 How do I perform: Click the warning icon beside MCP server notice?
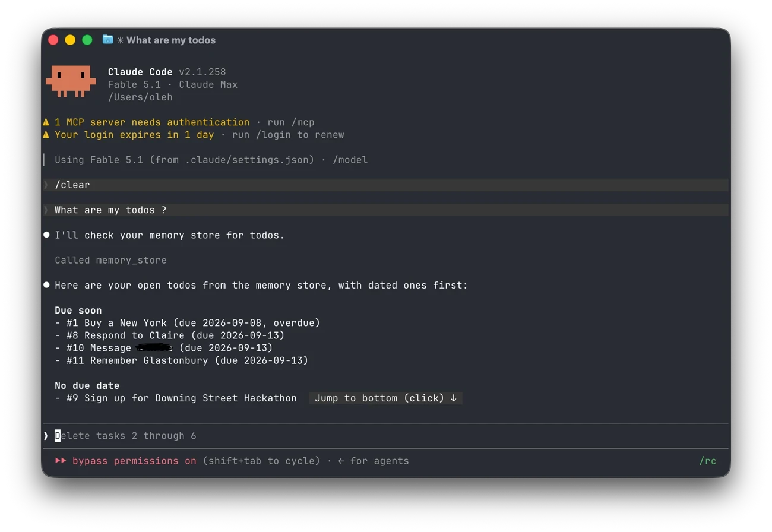(x=46, y=122)
